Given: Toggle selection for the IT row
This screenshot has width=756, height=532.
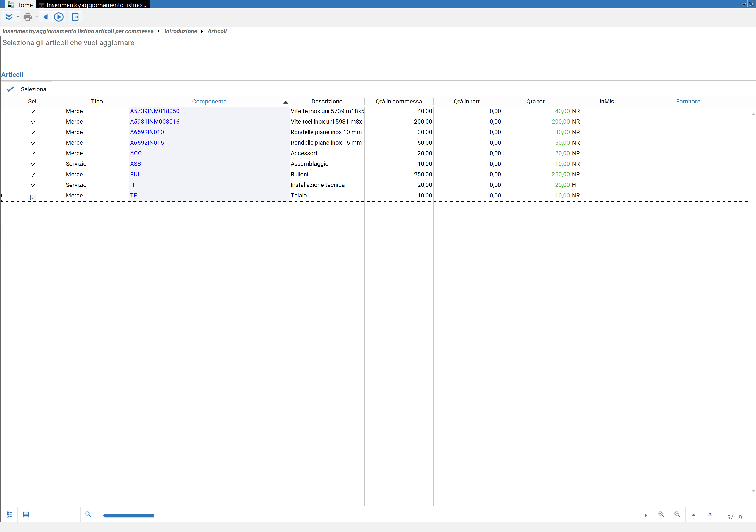Looking at the screenshot, I should (x=33, y=185).
